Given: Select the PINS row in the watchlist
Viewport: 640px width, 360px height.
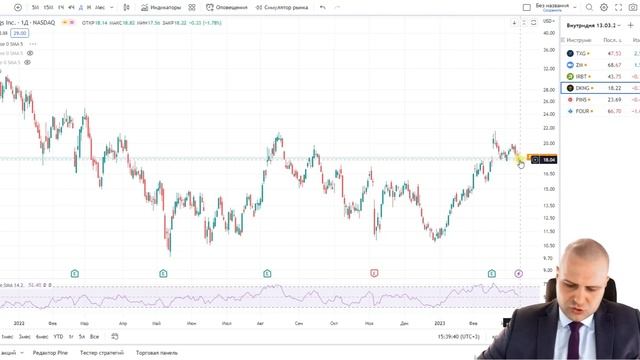Looking at the screenshot, I should tap(600, 100).
